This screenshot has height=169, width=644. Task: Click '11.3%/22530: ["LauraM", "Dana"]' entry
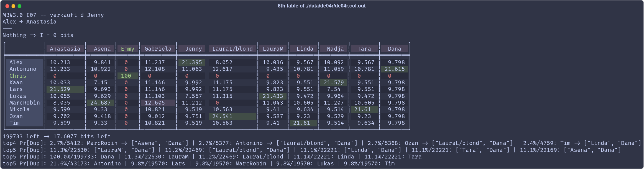(102, 150)
